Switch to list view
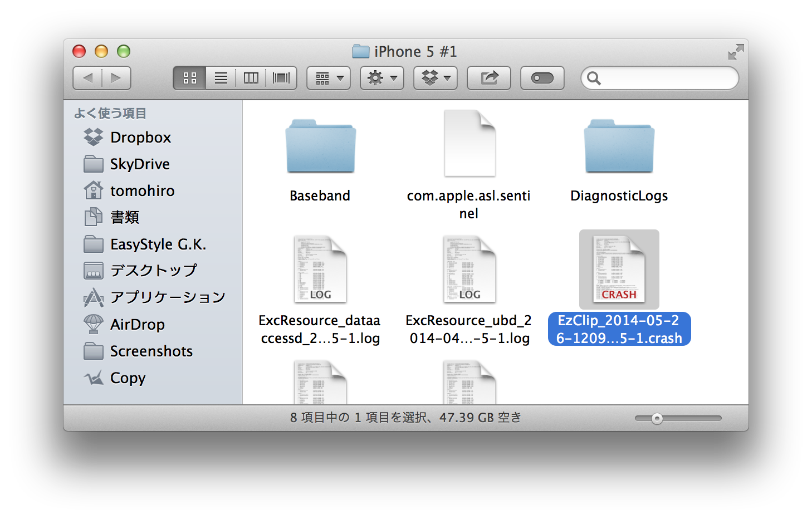Viewport: 812px width, 519px height. point(221,78)
